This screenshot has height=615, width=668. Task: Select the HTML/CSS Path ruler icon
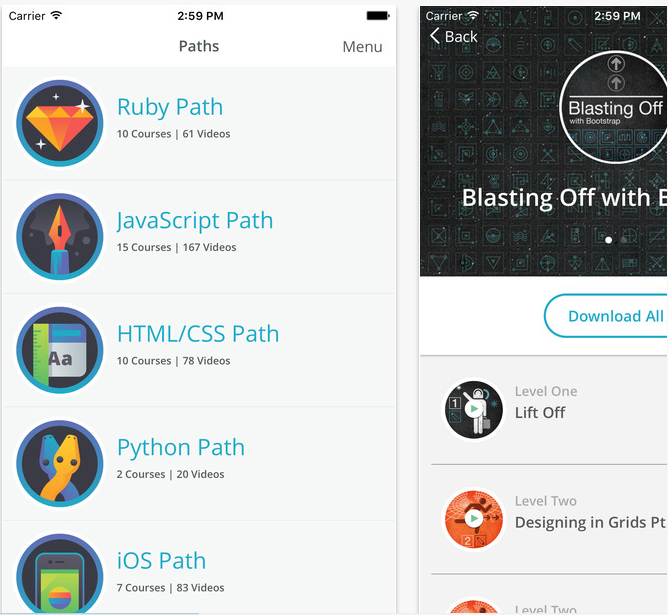pos(60,350)
